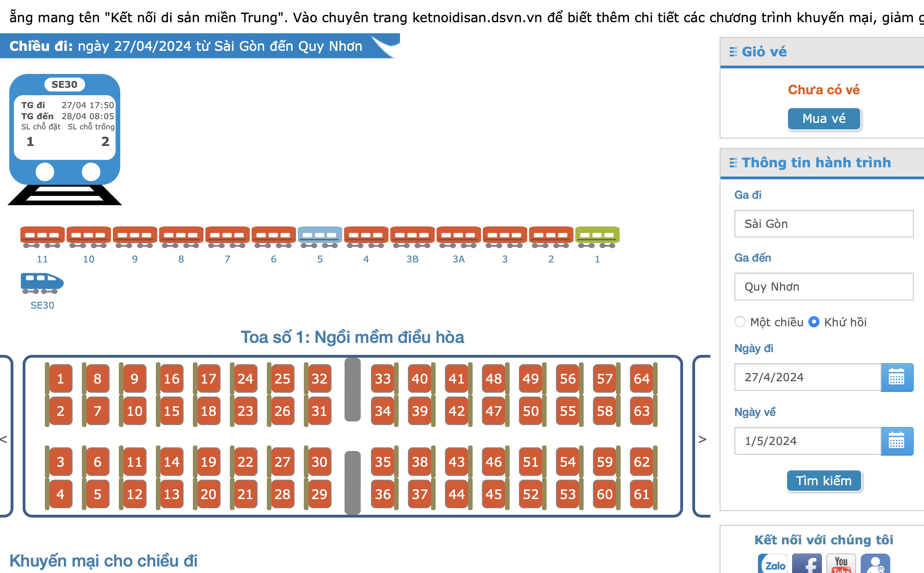This screenshot has width=924, height=573.
Task: Select Một chiều radio button
Action: point(740,322)
